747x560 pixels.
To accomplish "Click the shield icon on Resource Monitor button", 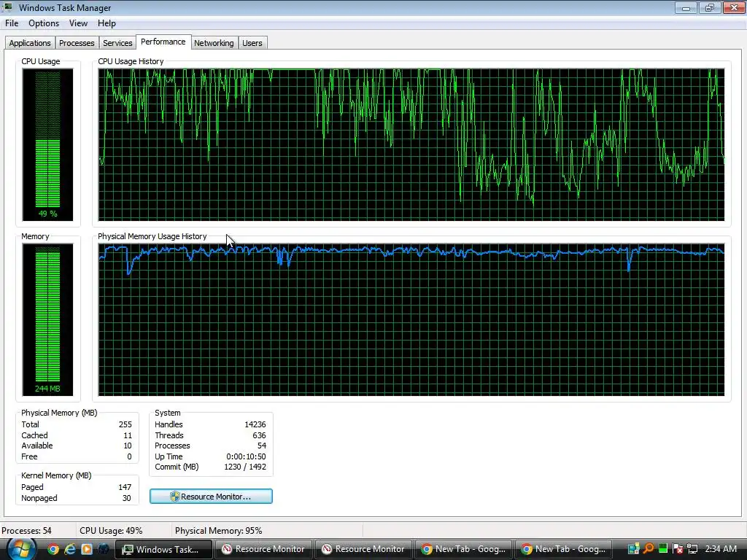I will click(174, 496).
